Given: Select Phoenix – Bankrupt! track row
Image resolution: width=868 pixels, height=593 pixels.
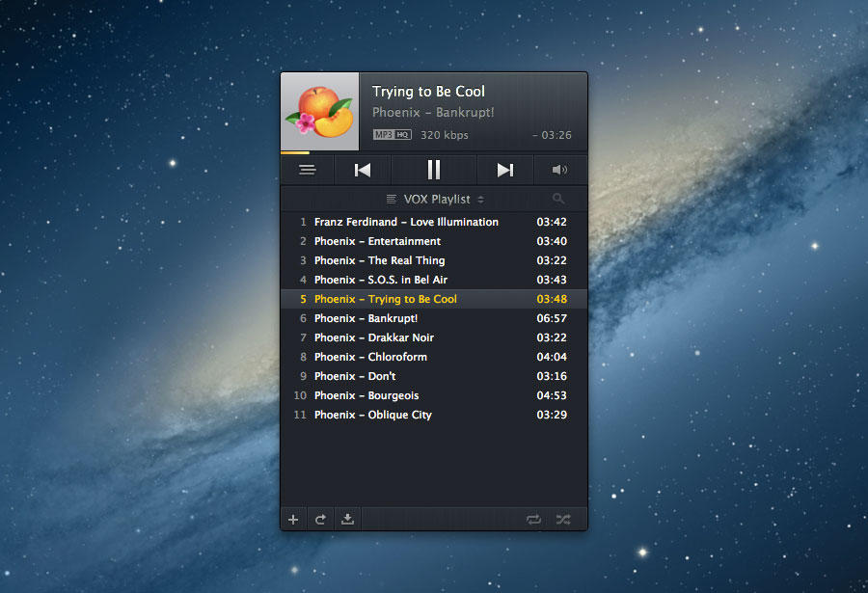Looking at the screenshot, I should pos(434,318).
